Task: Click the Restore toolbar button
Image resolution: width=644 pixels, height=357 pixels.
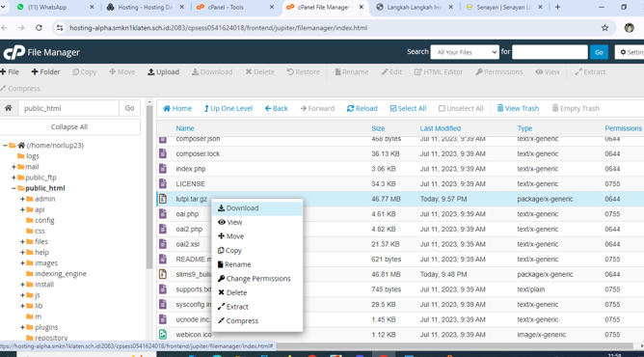Action: point(303,72)
